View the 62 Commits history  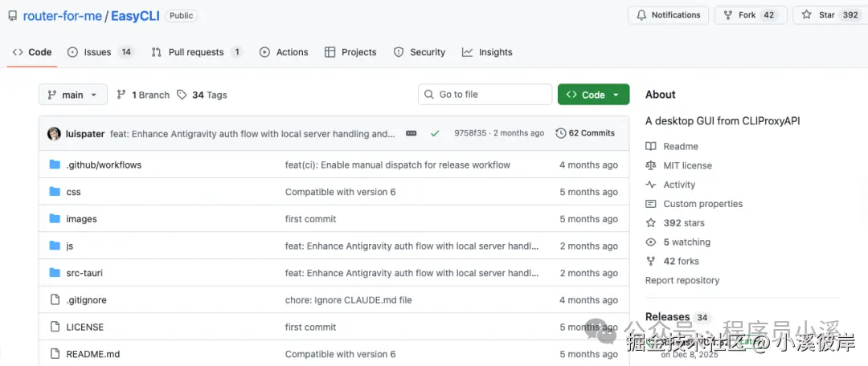coord(585,133)
